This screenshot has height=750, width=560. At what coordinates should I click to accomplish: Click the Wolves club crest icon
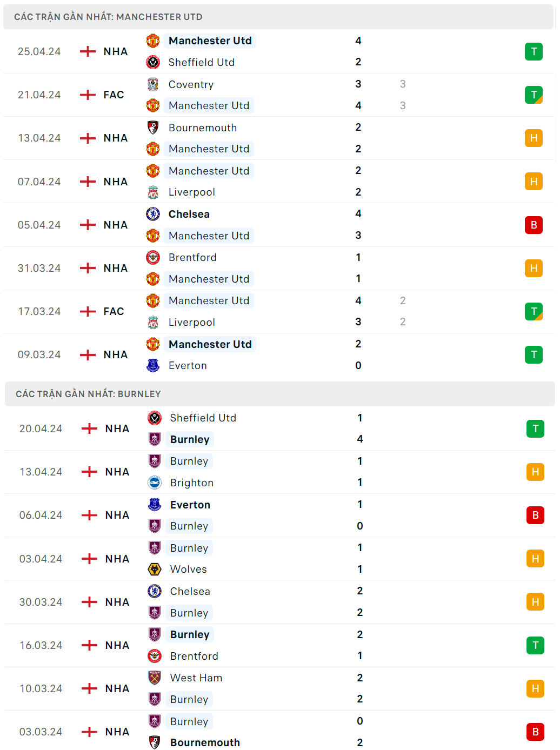pos(155,569)
